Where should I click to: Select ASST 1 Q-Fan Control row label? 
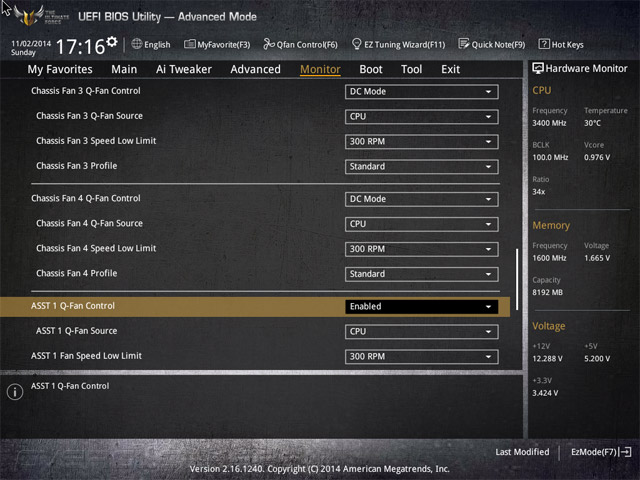pos(73,306)
